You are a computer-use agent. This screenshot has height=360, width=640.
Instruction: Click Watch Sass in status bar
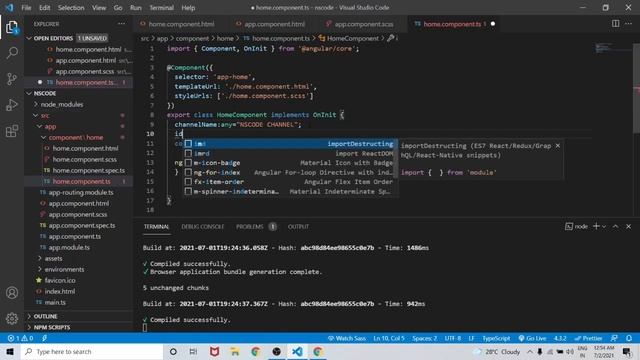347,338
